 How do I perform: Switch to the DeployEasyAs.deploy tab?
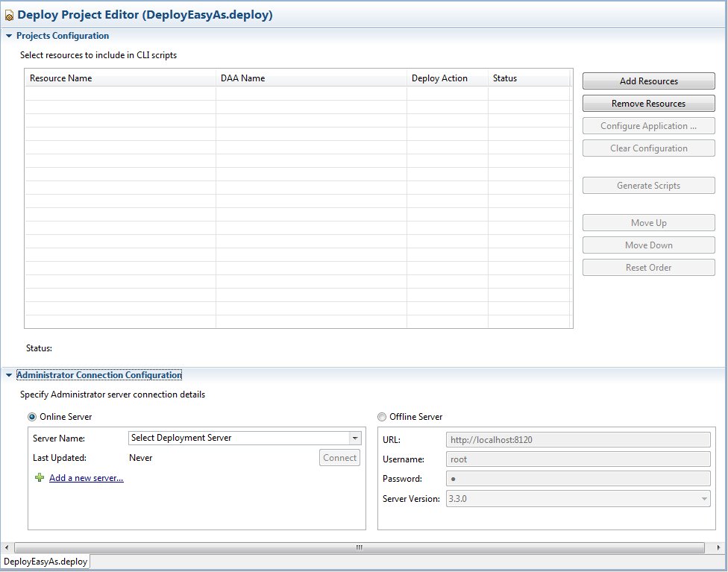(45, 561)
